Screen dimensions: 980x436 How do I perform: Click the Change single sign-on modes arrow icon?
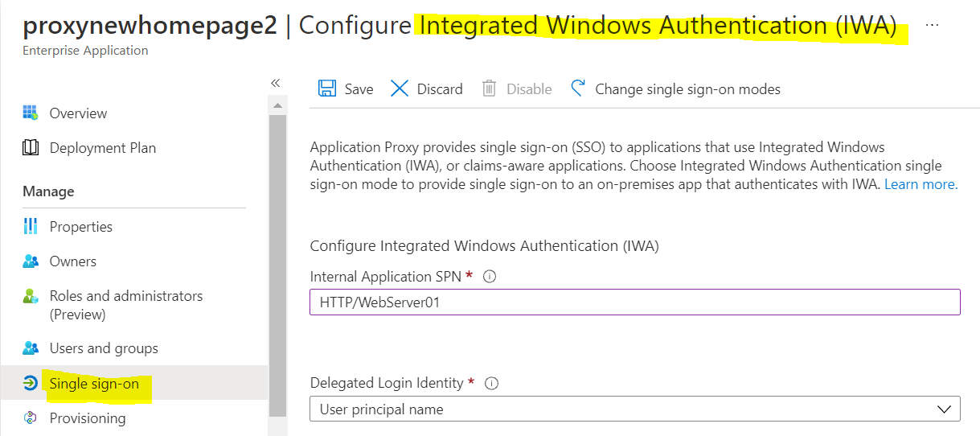click(578, 88)
